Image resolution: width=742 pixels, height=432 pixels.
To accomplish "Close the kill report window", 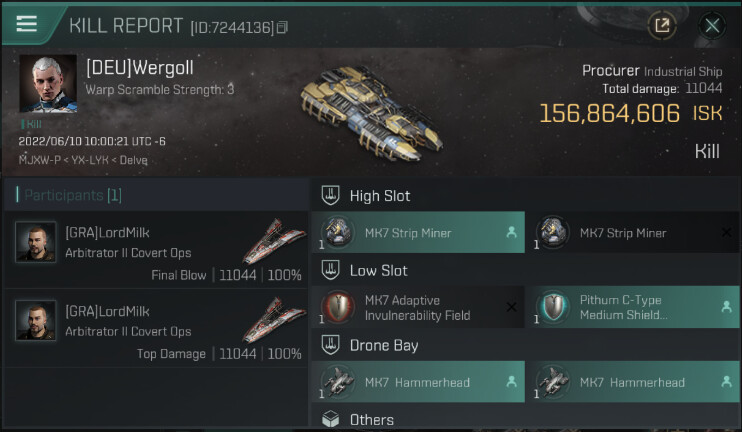I will point(712,26).
